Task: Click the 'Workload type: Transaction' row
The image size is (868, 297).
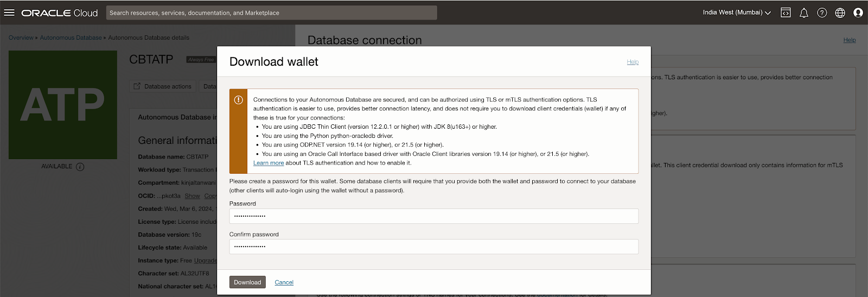Action: pyautogui.click(x=177, y=170)
